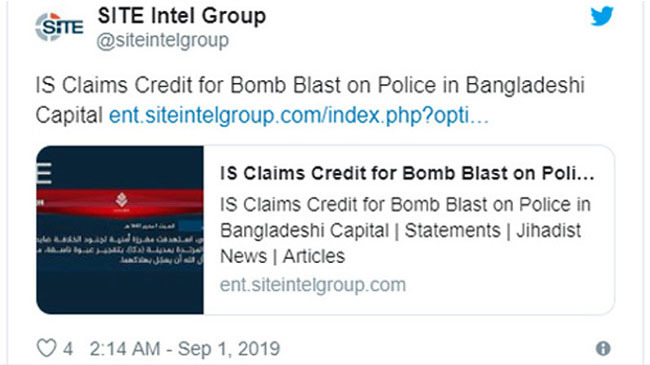
Task: Click the info icon beside the timestamp
Action: (x=603, y=348)
